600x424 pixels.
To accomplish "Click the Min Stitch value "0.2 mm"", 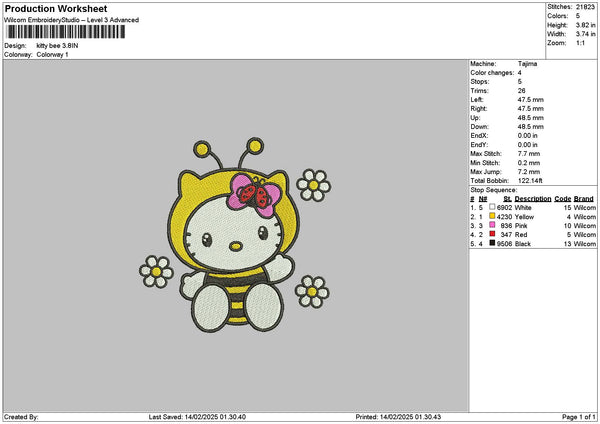I will 529,163.
